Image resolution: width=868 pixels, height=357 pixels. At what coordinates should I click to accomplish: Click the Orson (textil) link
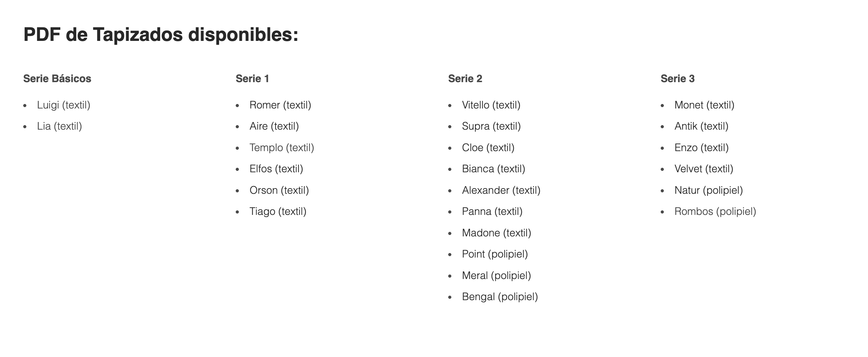tap(279, 190)
